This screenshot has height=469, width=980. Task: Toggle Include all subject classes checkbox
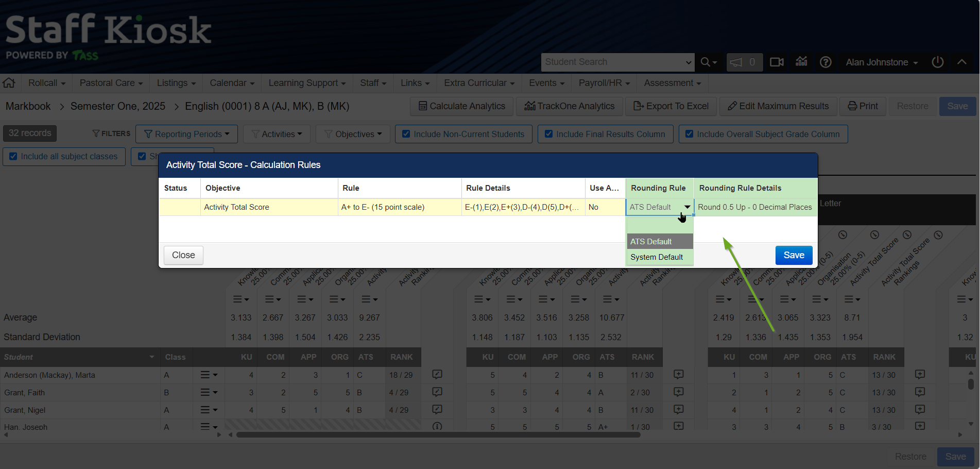(x=13, y=156)
